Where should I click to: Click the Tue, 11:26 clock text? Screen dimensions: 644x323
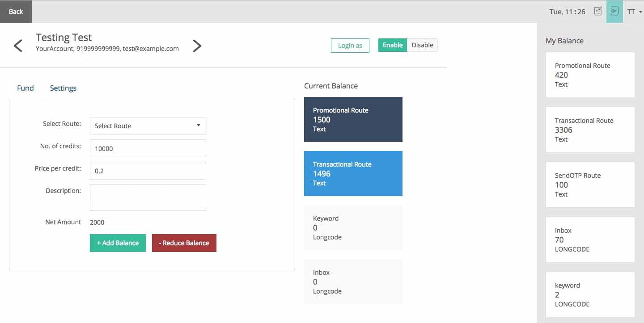tap(568, 12)
